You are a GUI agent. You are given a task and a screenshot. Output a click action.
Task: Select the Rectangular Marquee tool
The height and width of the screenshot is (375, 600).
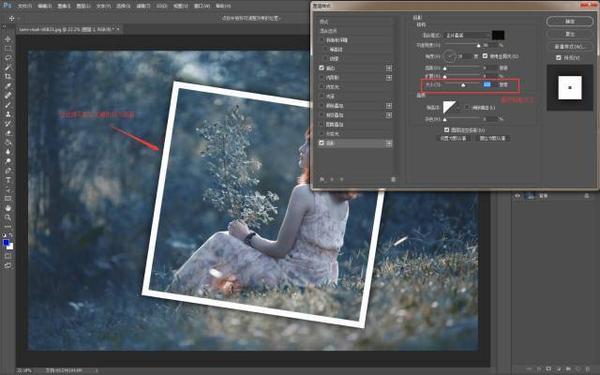pyautogui.click(x=8, y=49)
